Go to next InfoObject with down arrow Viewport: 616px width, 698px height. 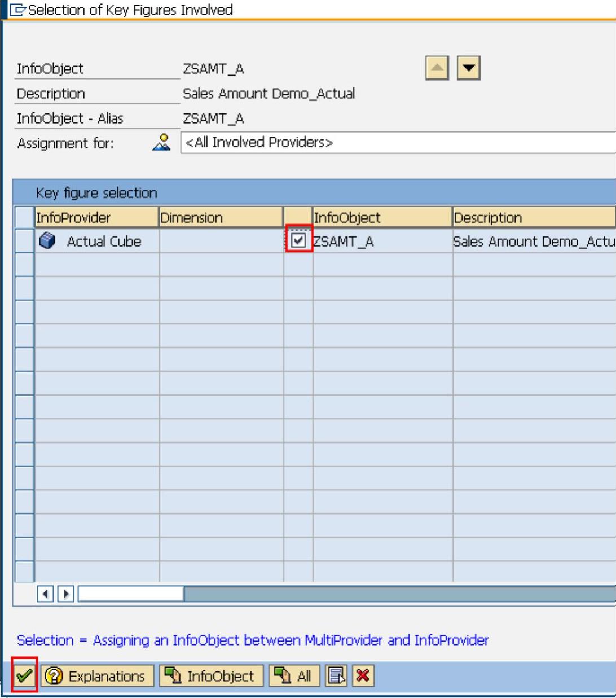click(x=468, y=69)
